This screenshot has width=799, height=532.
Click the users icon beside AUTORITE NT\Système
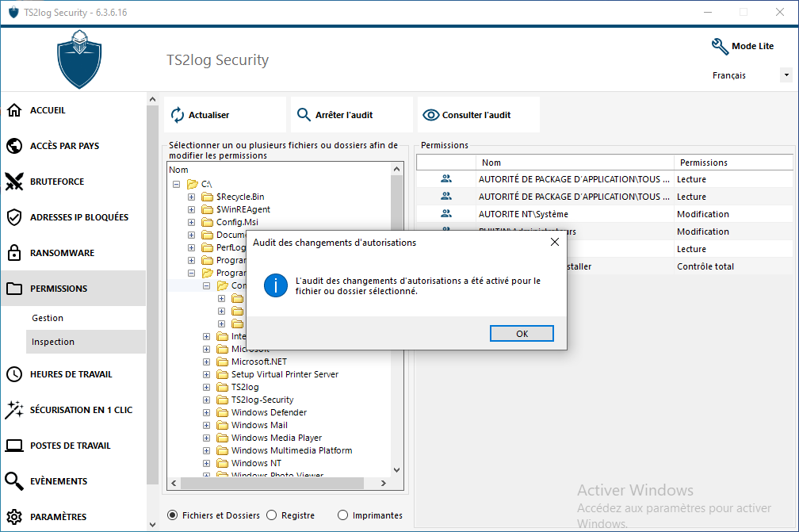pyautogui.click(x=446, y=214)
